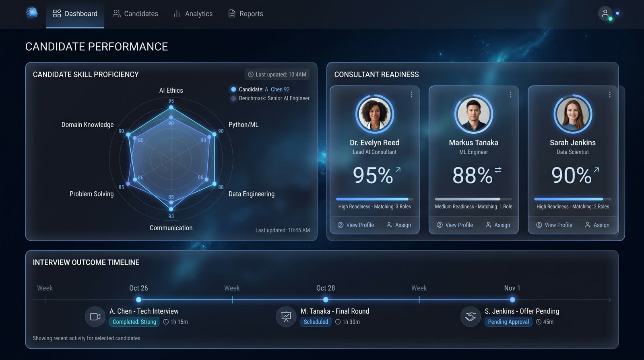The image size is (644, 360).
Task: Click the Candidates people icon in nav
Action: click(116, 14)
